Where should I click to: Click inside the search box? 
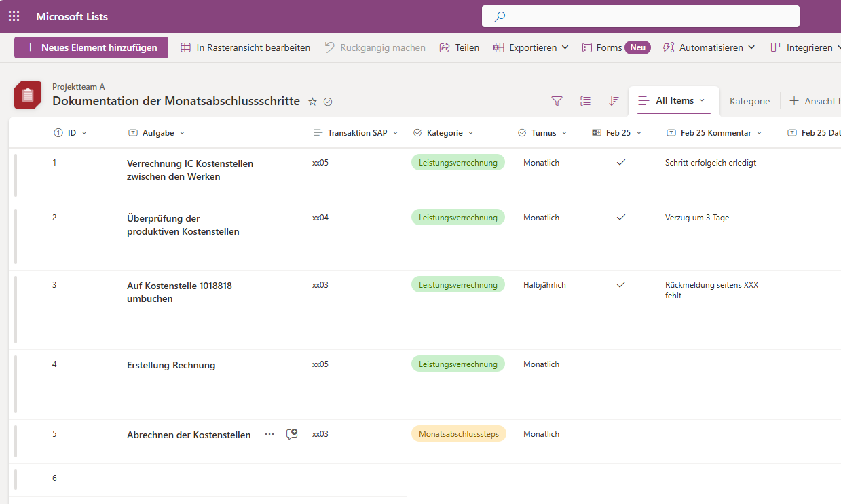click(640, 16)
